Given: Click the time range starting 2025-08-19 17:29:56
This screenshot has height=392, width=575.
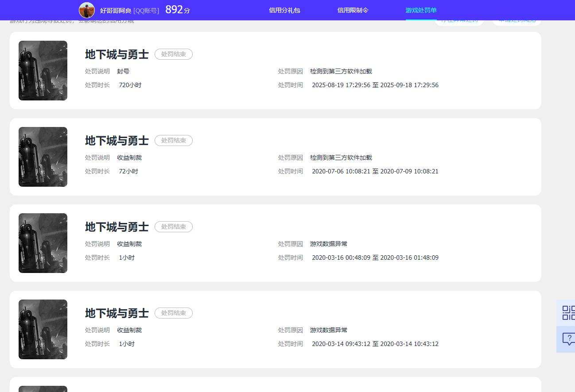Looking at the screenshot, I should tap(375, 85).
